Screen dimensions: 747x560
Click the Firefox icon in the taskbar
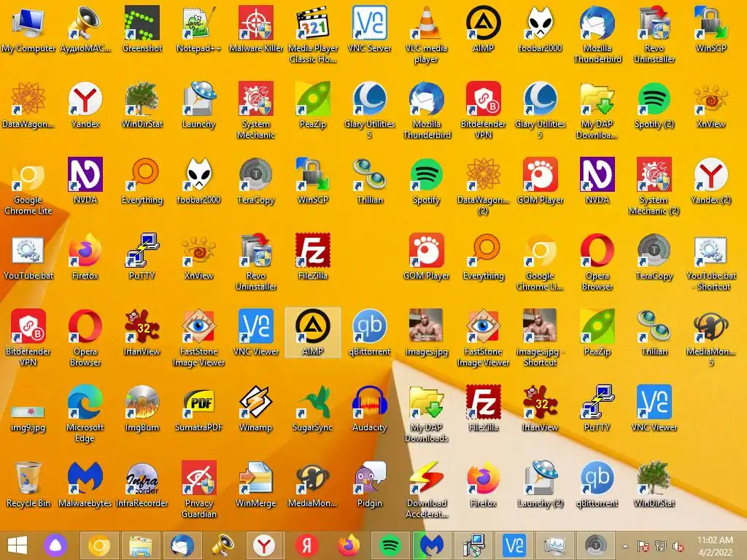click(x=349, y=545)
